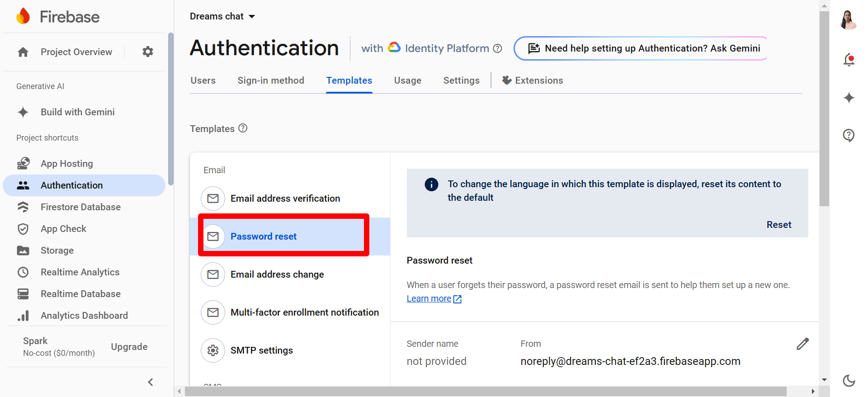The height and width of the screenshot is (397, 868).
Task: Click the scroll right arrow of horizontal scrollbar
Action: [813, 391]
